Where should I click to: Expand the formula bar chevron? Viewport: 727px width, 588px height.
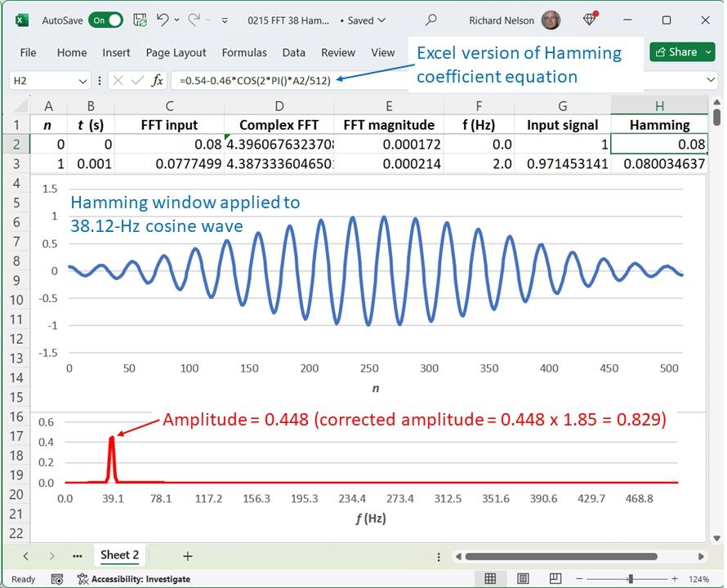(x=710, y=80)
